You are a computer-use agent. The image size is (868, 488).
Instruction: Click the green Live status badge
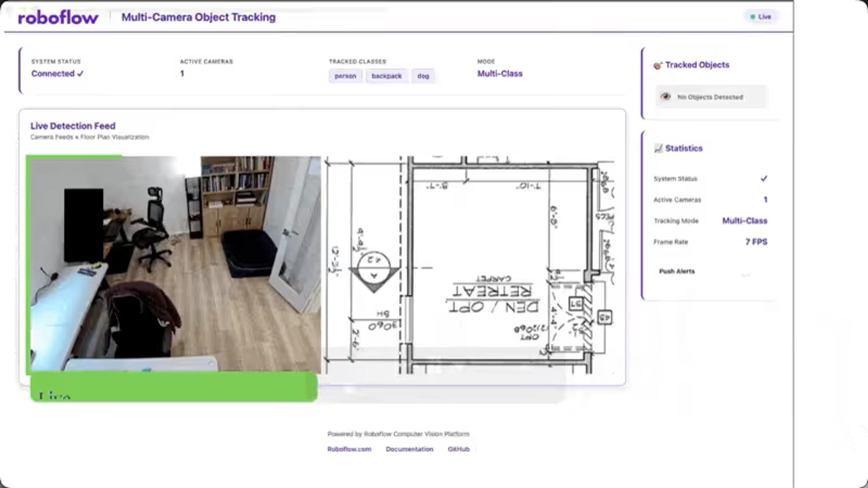(761, 17)
